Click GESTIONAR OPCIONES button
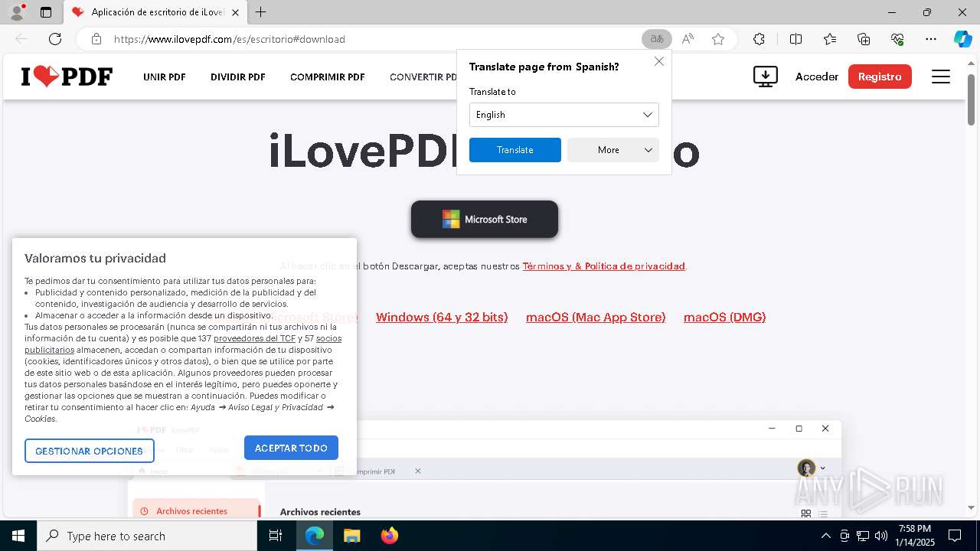Viewport: 980px width, 551px height. coord(89,451)
